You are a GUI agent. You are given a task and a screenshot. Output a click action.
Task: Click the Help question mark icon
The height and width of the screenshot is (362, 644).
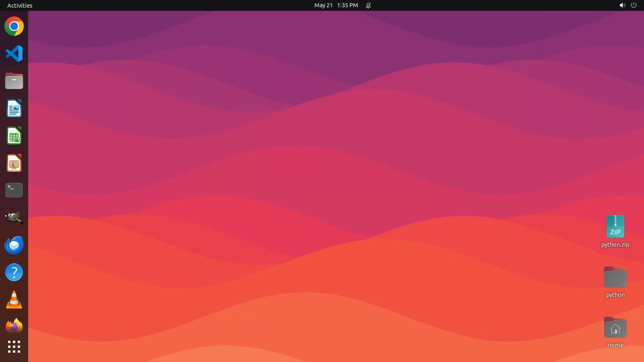point(14,272)
